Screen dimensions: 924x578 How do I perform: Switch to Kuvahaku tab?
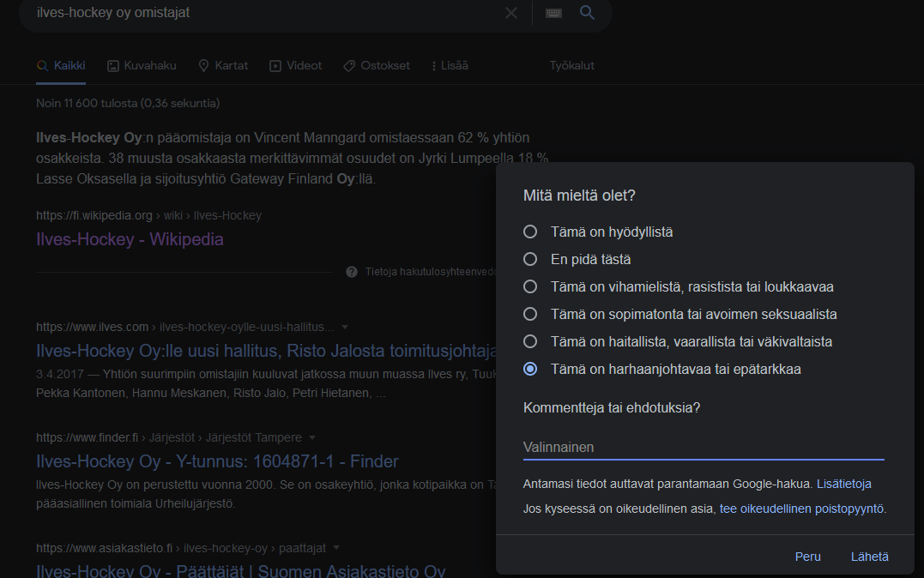click(x=142, y=65)
